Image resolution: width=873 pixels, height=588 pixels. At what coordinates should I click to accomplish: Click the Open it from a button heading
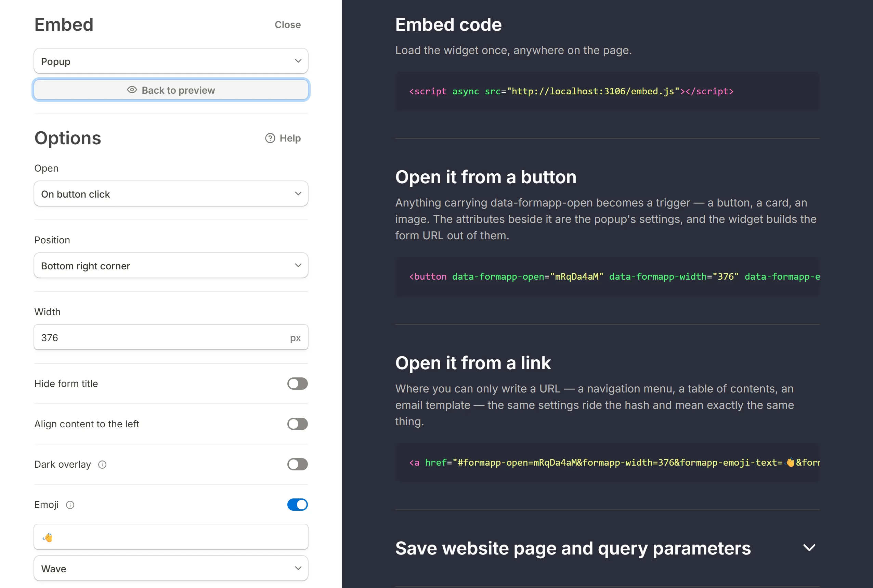click(x=486, y=177)
